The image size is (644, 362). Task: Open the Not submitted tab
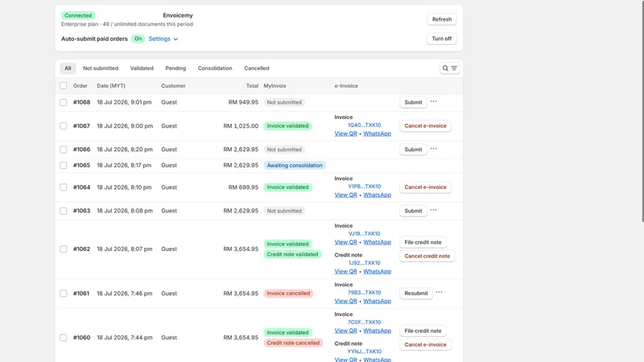click(x=101, y=68)
